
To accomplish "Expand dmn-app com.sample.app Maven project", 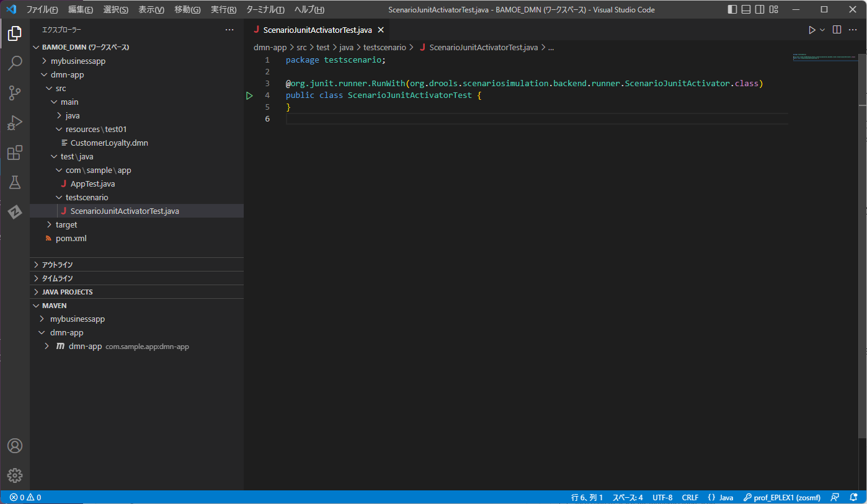I will (x=136, y=346).
